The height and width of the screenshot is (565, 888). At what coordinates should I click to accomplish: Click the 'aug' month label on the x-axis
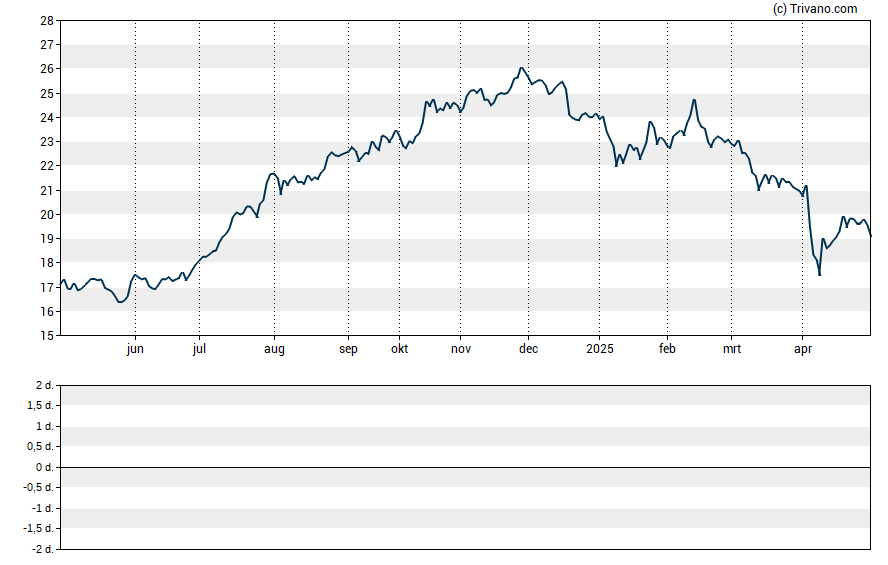click(274, 349)
